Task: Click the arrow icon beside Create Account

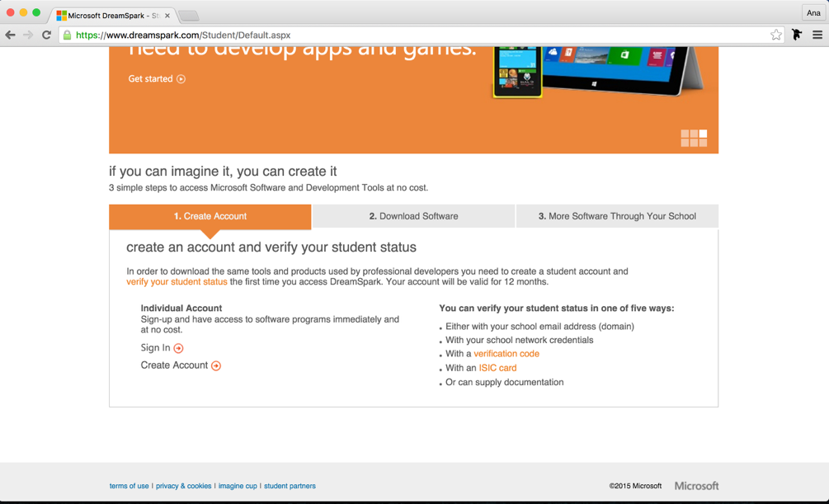Action: 216,365
